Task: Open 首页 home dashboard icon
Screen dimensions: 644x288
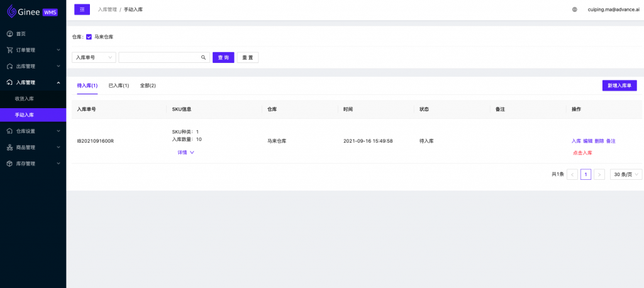Action: click(x=10, y=34)
